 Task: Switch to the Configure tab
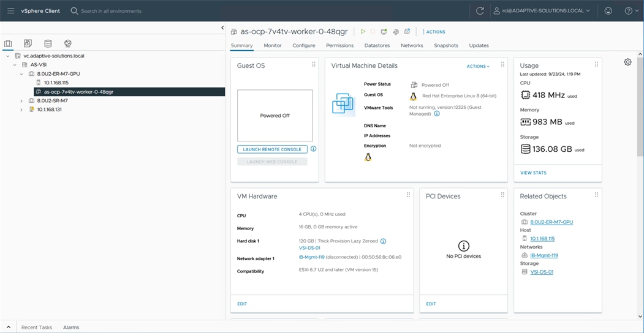click(x=304, y=45)
